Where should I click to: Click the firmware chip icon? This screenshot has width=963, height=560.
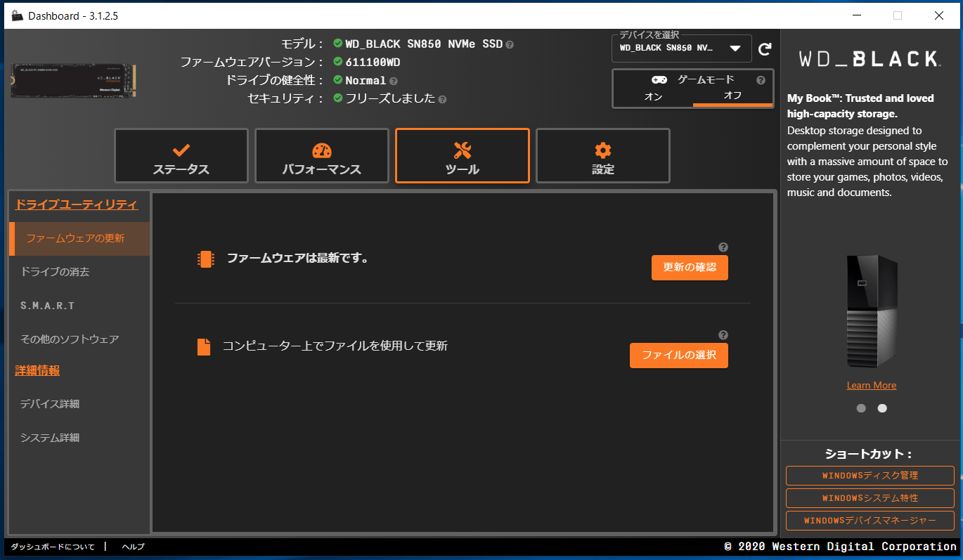pyautogui.click(x=205, y=259)
